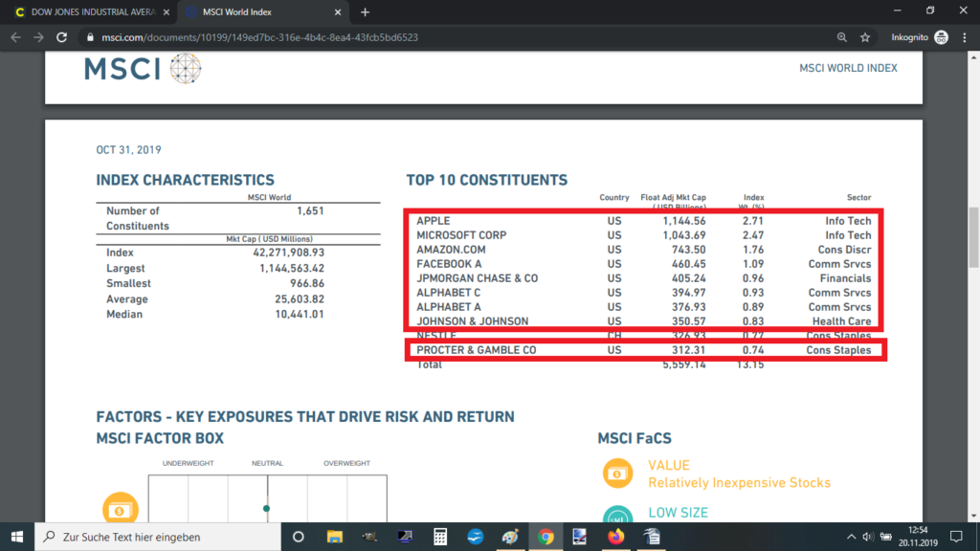This screenshot has width=980, height=551.
Task: Close the MSCI World Index tab
Action: [x=338, y=11]
